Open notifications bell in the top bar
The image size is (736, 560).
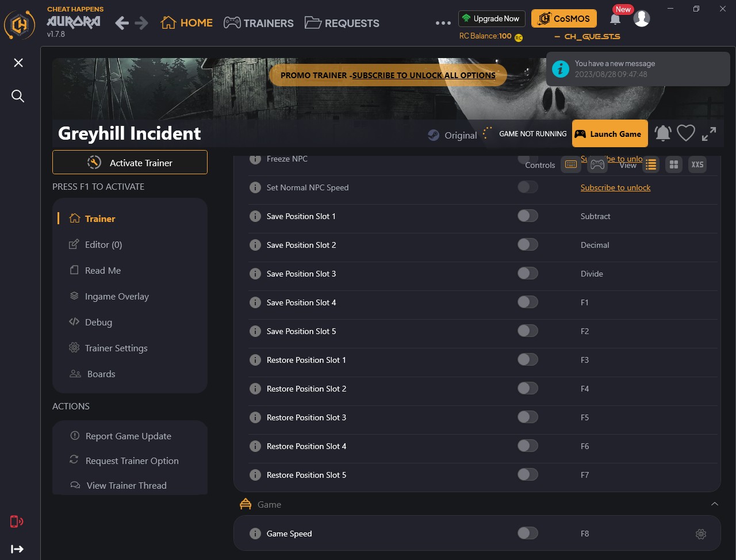[615, 19]
